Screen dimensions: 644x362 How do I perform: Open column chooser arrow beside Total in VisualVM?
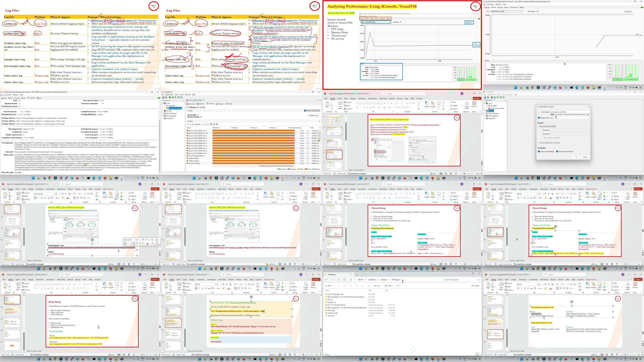click(320, 128)
